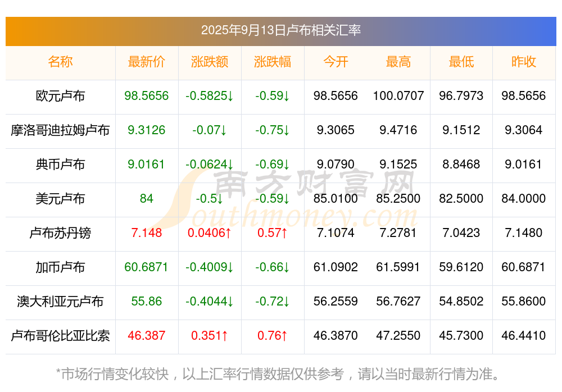
Task: Click the high value 7.2781
Action: pyautogui.click(x=398, y=233)
